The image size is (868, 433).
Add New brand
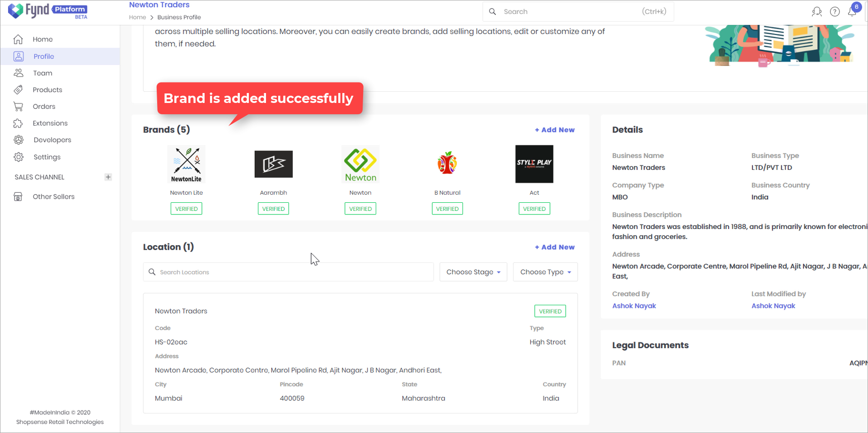pyautogui.click(x=555, y=130)
